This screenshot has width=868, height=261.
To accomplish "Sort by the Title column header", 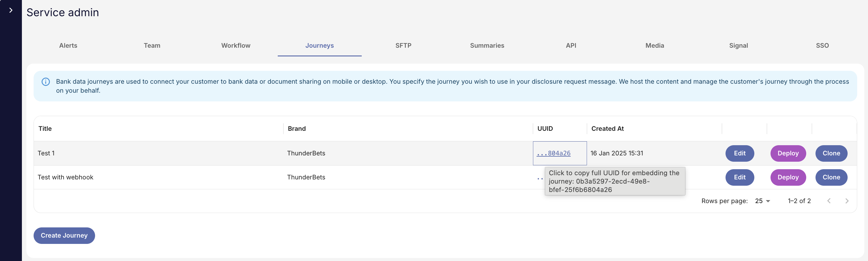I will point(45,129).
